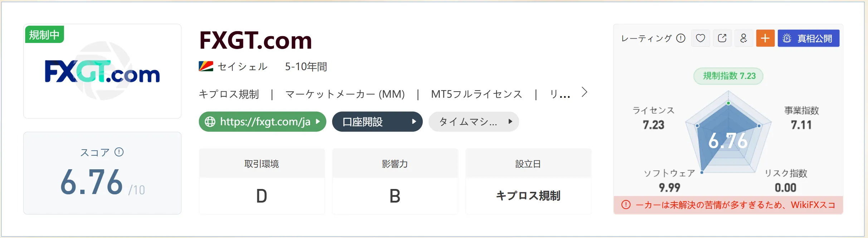Image resolution: width=868 pixels, height=238 pixels.
Task: Click the 取引環境 D rating card
Action: (262, 181)
